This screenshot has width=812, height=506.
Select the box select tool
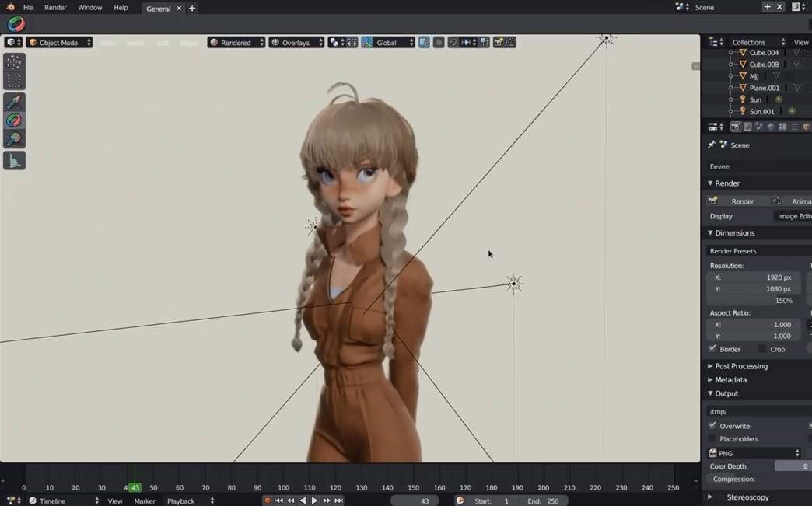tap(14, 80)
